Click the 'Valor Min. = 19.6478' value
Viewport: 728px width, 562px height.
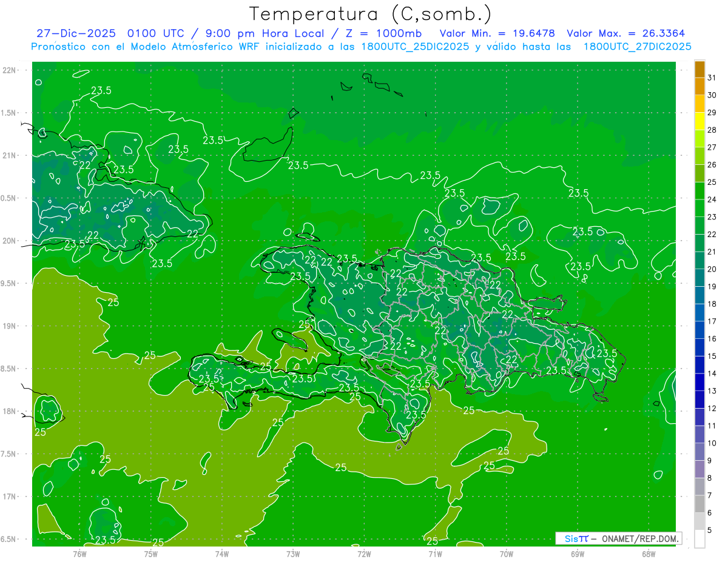click(497, 33)
